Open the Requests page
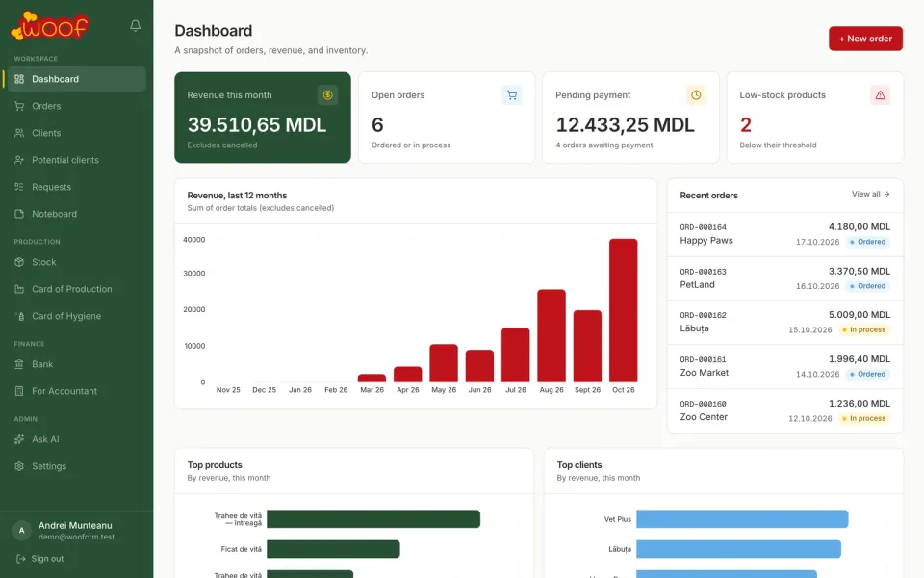Viewport: 924px width, 578px height. (x=75, y=187)
